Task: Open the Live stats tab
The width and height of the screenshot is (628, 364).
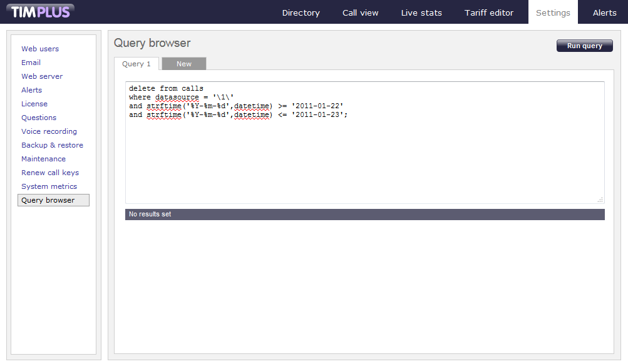Action: click(421, 13)
